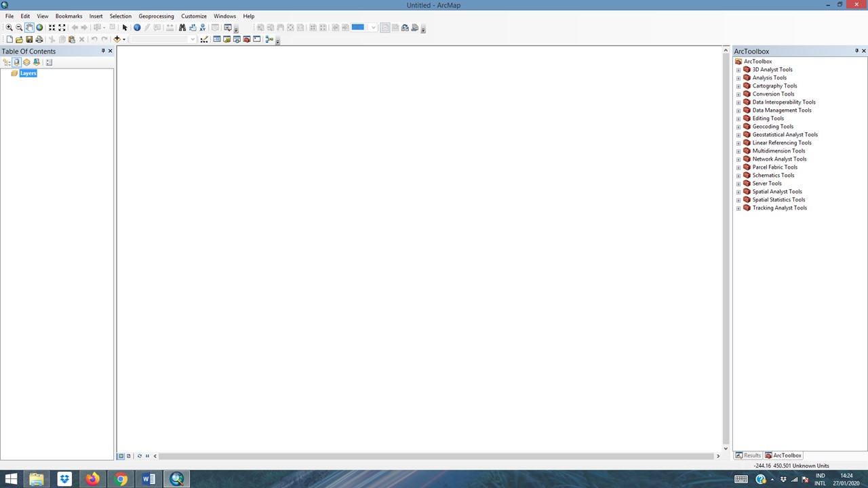Refresh the map view
This screenshot has height=488, width=868.
pos(140,456)
